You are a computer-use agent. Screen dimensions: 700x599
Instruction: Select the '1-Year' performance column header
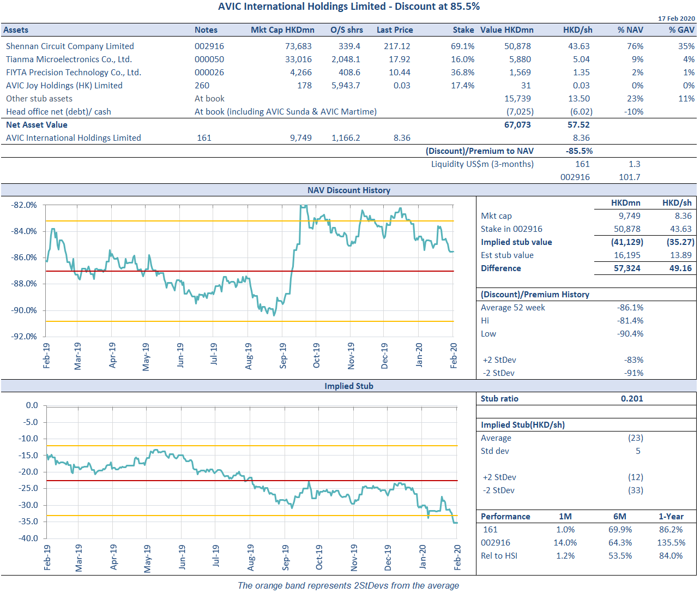(671, 517)
